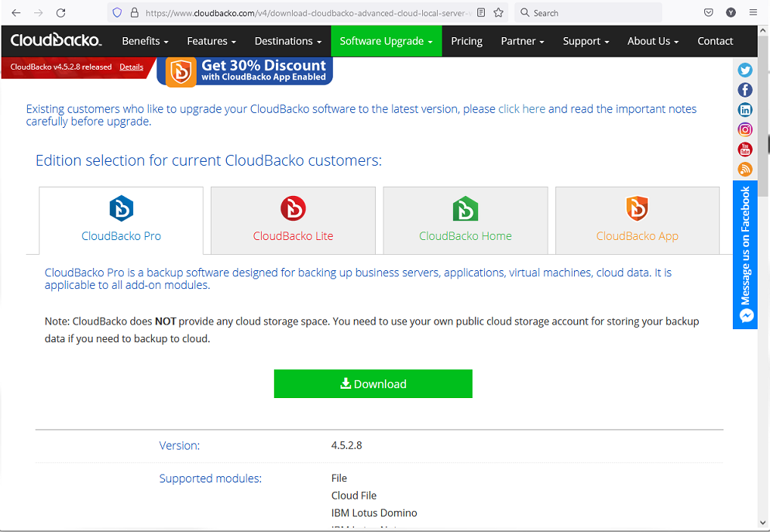Click 'CloudBacko v4.5.2.8 released' notice
This screenshot has width=770, height=532.
point(61,67)
